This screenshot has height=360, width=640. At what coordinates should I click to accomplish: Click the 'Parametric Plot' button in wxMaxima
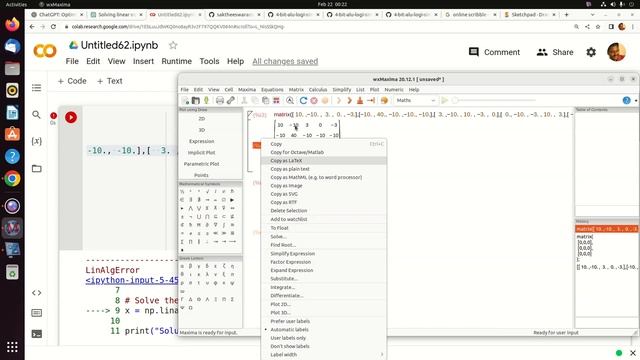202,164
